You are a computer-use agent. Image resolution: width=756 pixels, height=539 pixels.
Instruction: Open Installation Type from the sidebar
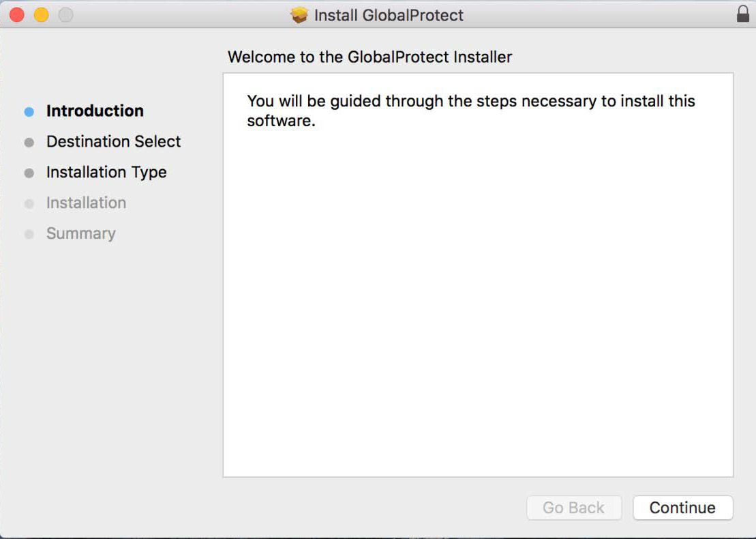(106, 173)
